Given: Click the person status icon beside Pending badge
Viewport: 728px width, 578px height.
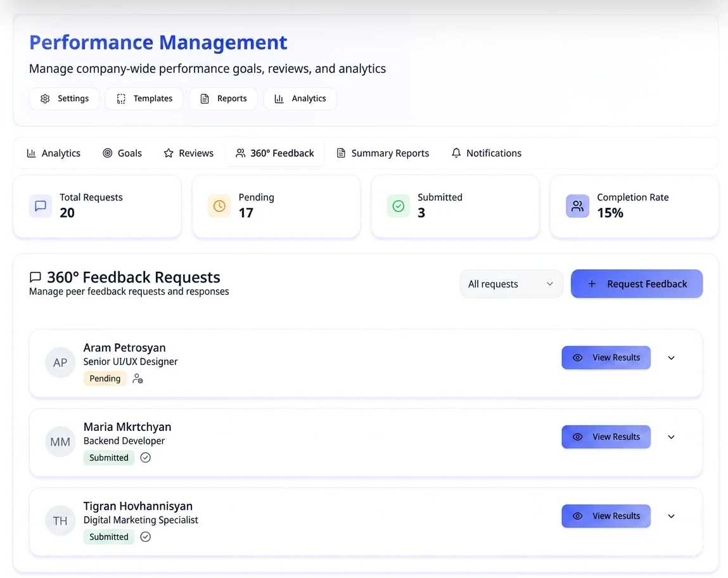Looking at the screenshot, I should [x=137, y=379].
